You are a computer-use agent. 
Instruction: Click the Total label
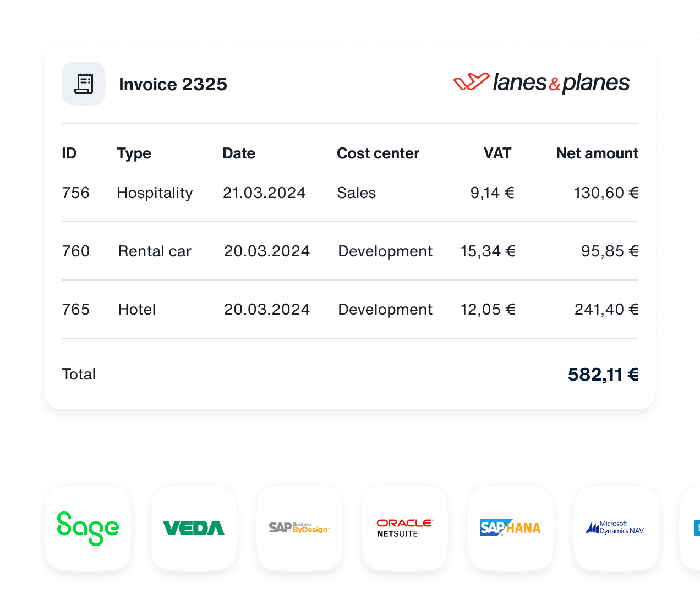tap(79, 374)
